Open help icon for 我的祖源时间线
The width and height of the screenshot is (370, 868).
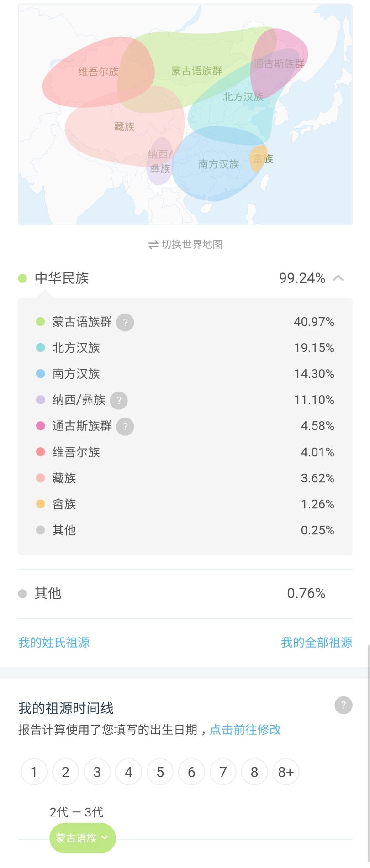(344, 705)
